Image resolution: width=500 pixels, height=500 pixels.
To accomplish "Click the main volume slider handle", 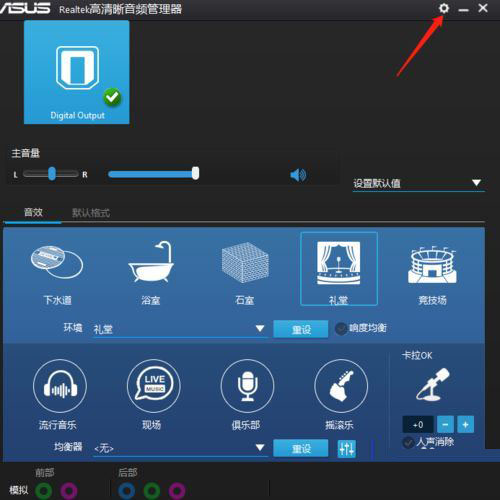I will tap(195, 173).
